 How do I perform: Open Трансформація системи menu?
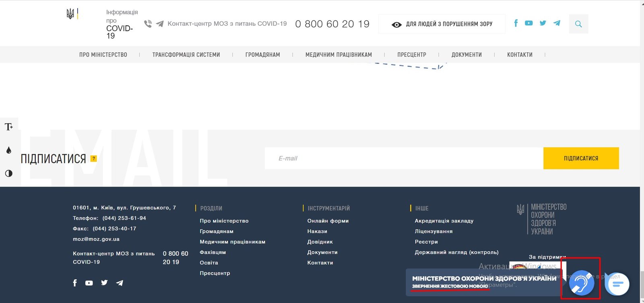(186, 55)
